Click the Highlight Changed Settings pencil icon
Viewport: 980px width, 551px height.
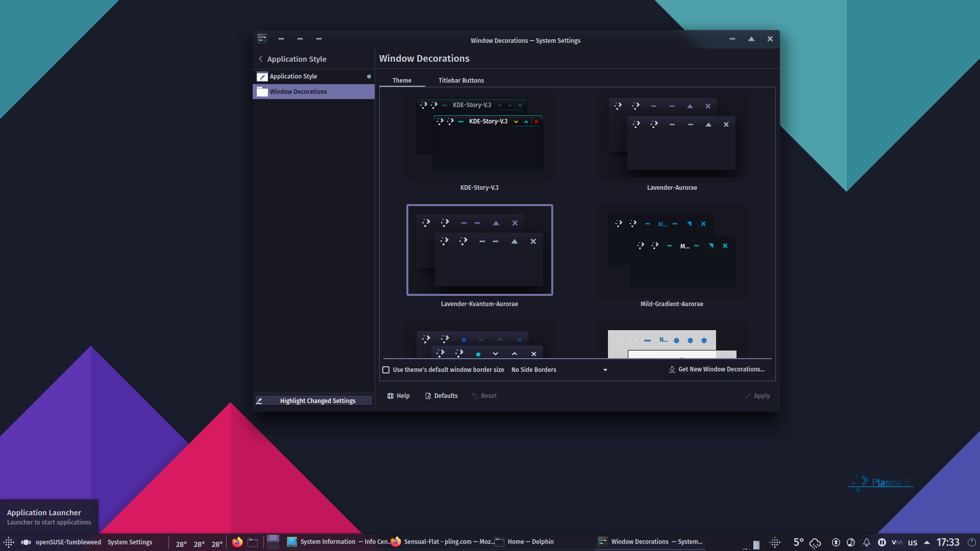(259, 401)
